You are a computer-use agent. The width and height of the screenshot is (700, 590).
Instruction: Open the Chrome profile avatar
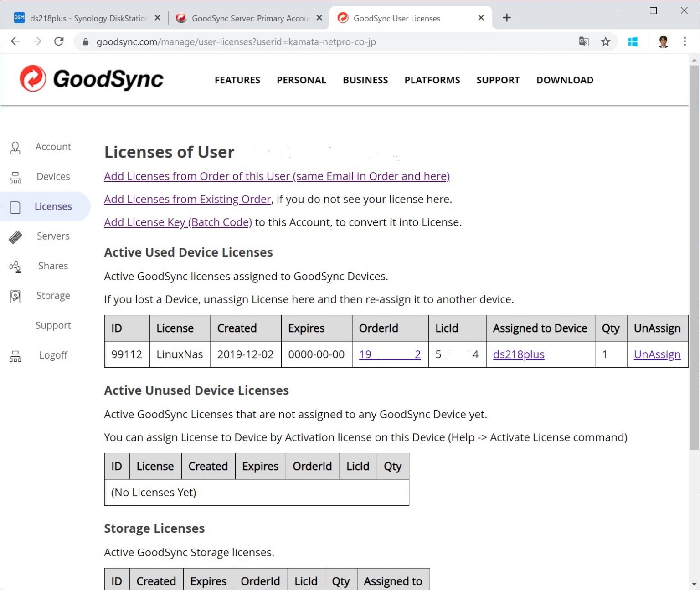(663, 41)
